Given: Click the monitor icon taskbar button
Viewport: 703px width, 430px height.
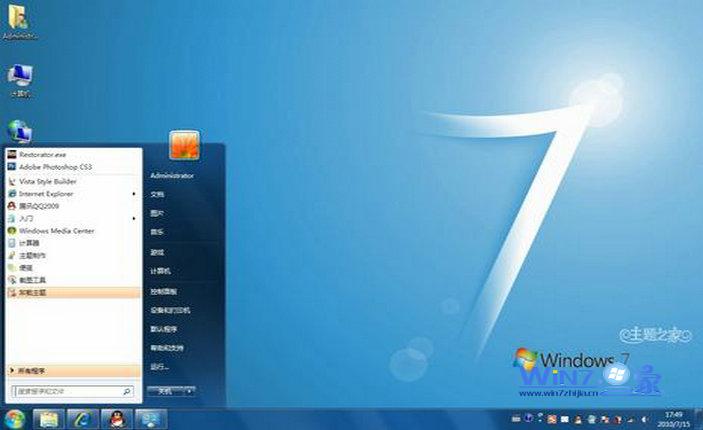Looking at the screenshot, I should click(x=151, y=419).
